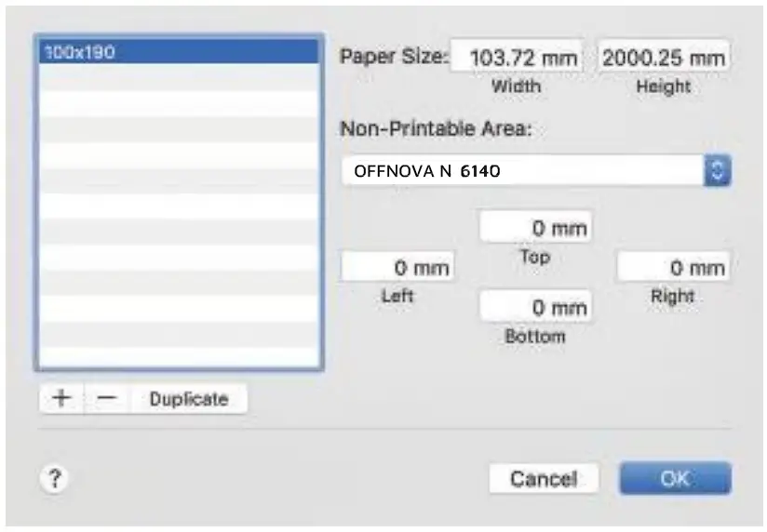Click the Paper Size label
Image resolution: width=767 pixels, height=532 pixels.
(394, 55)
